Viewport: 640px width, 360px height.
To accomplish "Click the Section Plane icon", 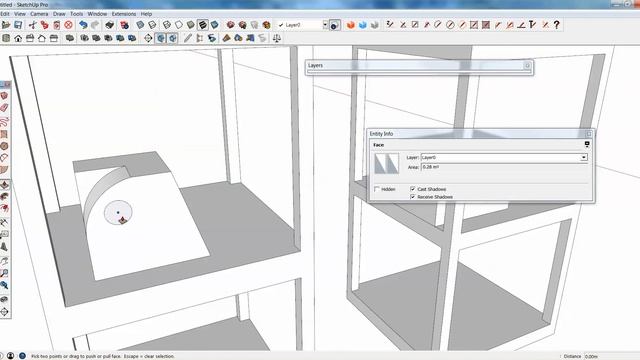I will coord(148,38).
